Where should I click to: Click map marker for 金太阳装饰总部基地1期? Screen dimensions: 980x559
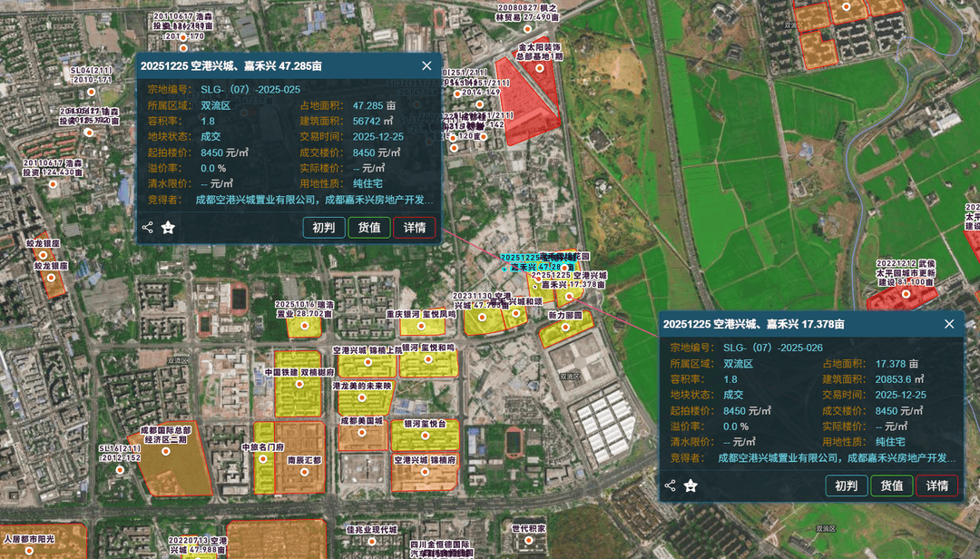(x=539, y=68)
